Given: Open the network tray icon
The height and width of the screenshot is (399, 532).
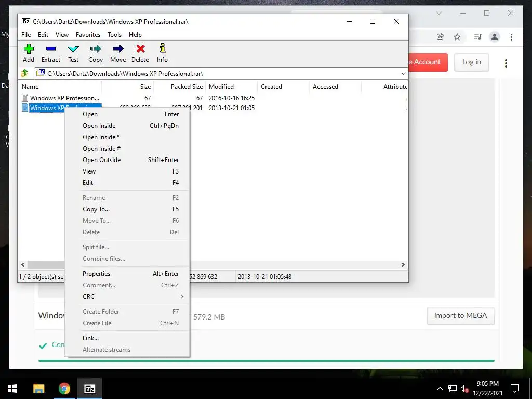Looking at the screenshot, I should point(453,389).
